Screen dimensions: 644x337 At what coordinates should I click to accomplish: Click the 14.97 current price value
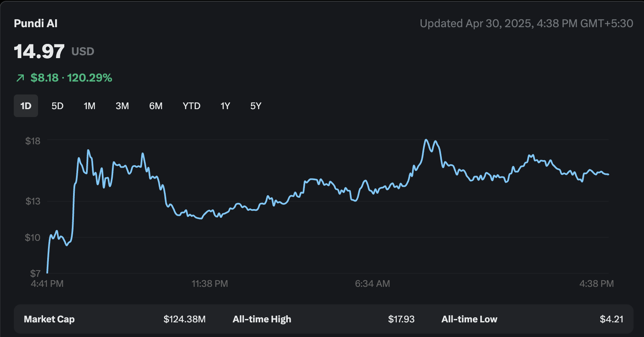tap(39, 51)
